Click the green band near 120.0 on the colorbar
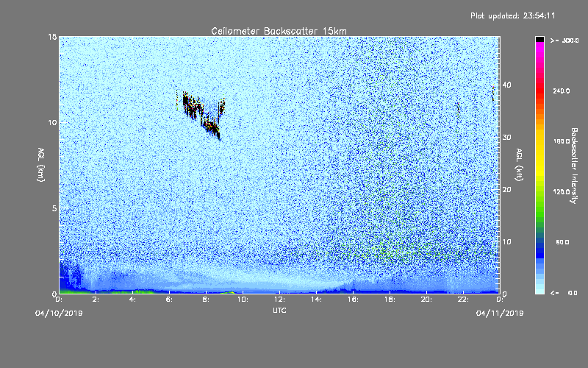The image size is (588, 368). click(539, 195)
